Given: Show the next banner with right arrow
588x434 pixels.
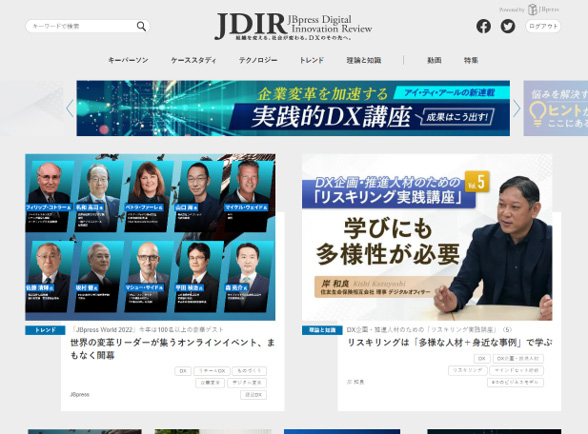Looking at the screenshot, I should [517, 108].
